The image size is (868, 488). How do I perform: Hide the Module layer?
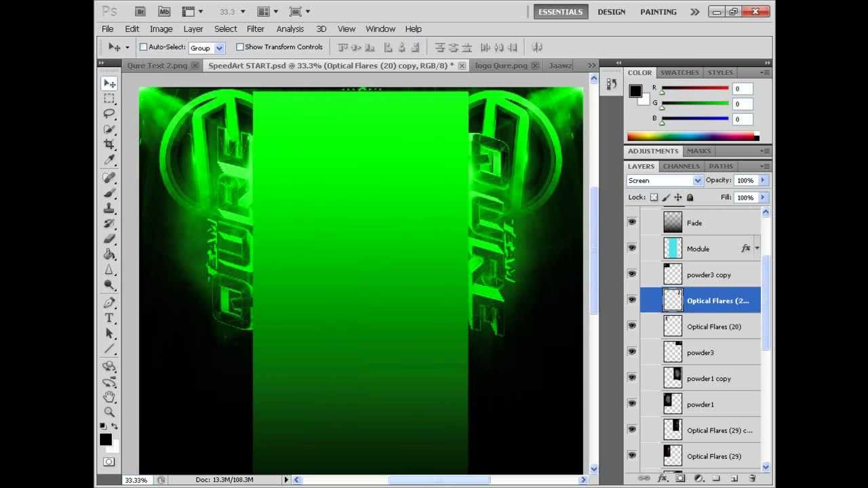632,248
